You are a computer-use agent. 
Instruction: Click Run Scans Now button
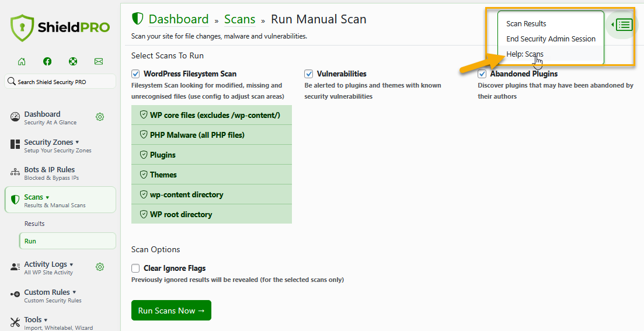171,311
